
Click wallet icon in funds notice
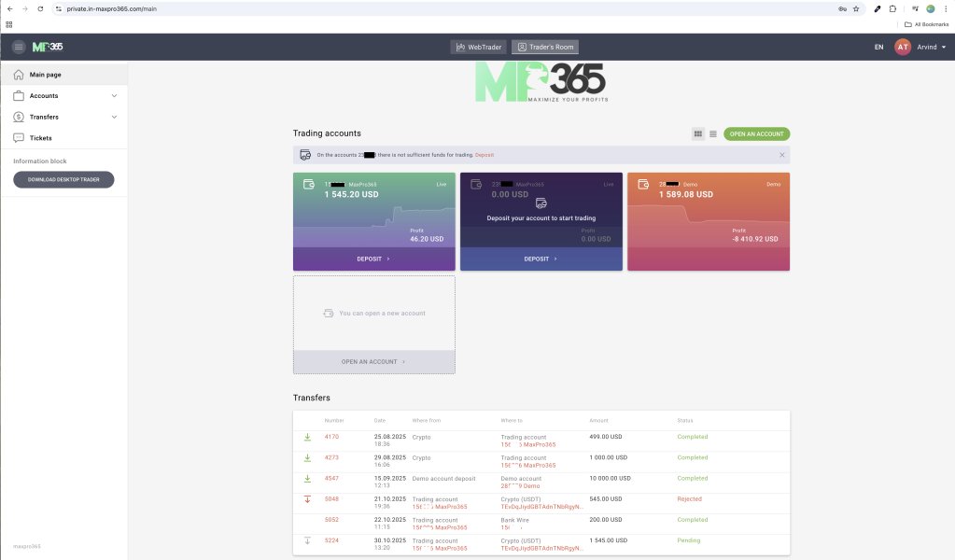[306, 155]
